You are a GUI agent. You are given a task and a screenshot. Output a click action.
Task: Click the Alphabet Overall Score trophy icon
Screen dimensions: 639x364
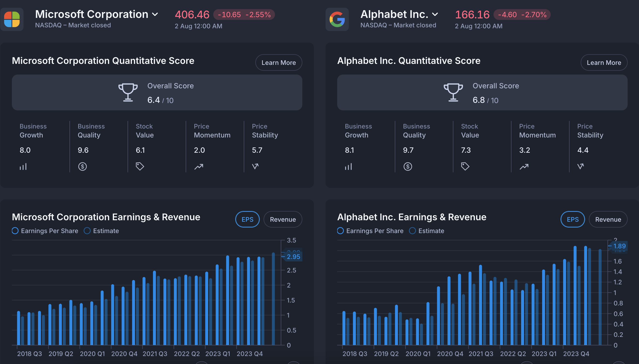[453, 92]
